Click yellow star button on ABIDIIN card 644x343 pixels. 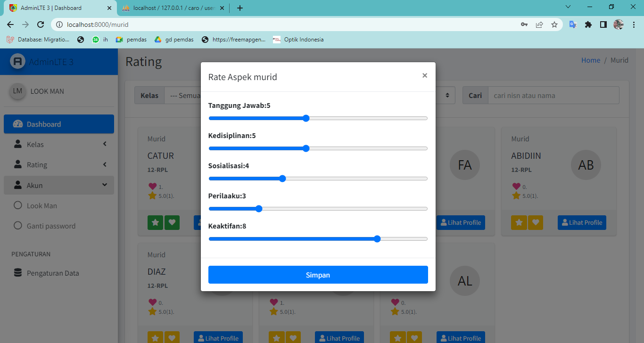click(519, 222)
